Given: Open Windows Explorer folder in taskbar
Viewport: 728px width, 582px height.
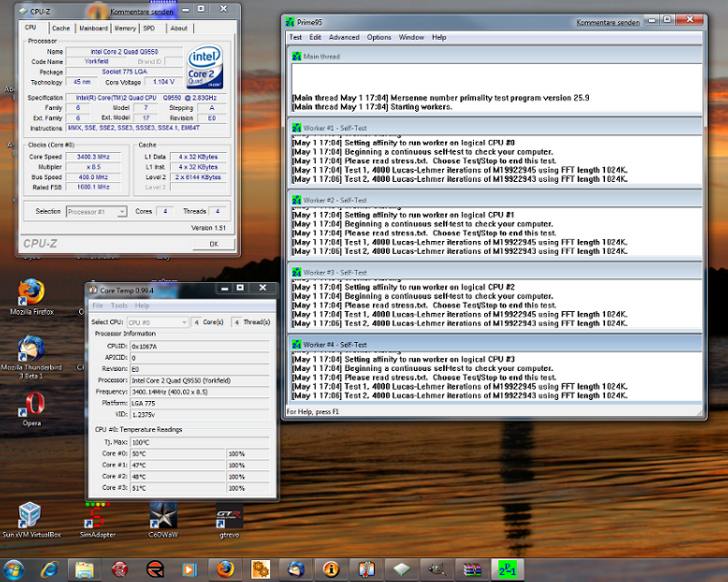Looking at the screenshot, I should [x=85, y=569].
